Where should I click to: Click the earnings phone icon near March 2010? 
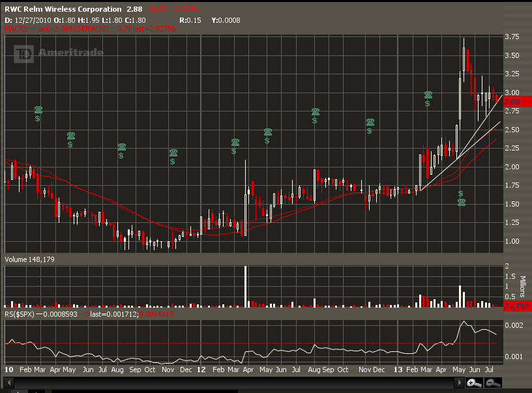tap(38, 109)
